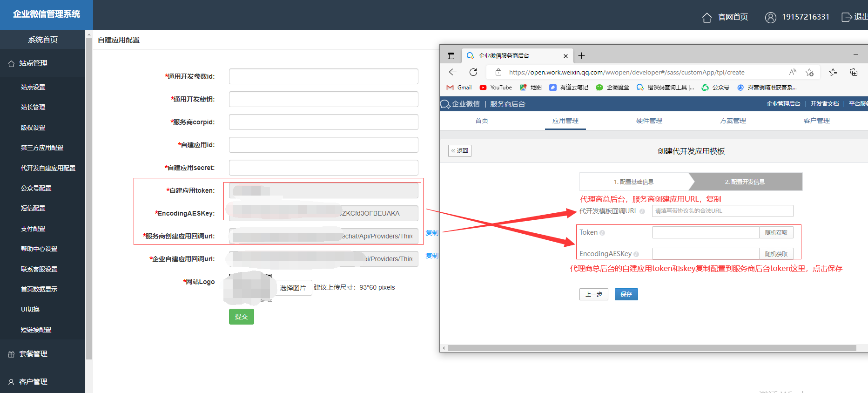This screenshot has height=393, width=868.
Task: Switch to 客户管理 tab in service backend
Action: click(817, 121)
